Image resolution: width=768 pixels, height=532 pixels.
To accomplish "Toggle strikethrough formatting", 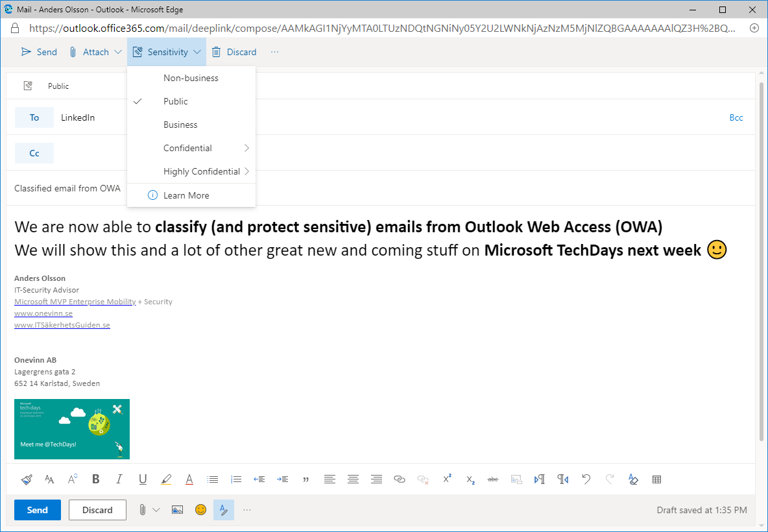I will click(x=493, y=479).
